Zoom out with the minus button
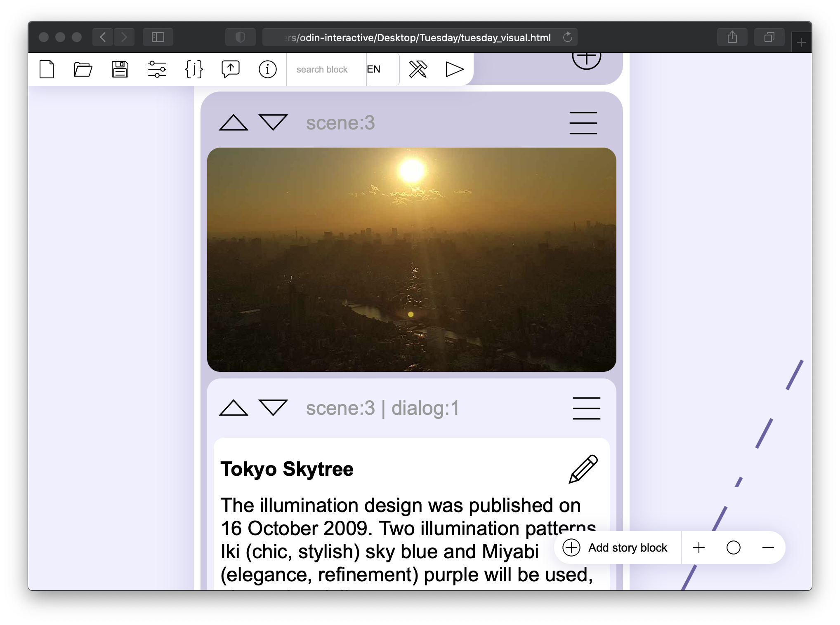The width and height of the screenshot is (840, 625). click(x=768, y=547)
